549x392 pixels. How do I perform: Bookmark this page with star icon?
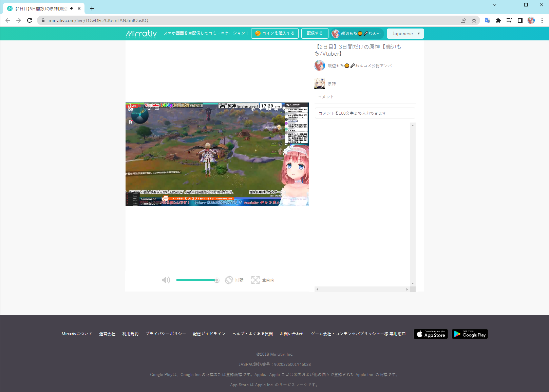474,20
